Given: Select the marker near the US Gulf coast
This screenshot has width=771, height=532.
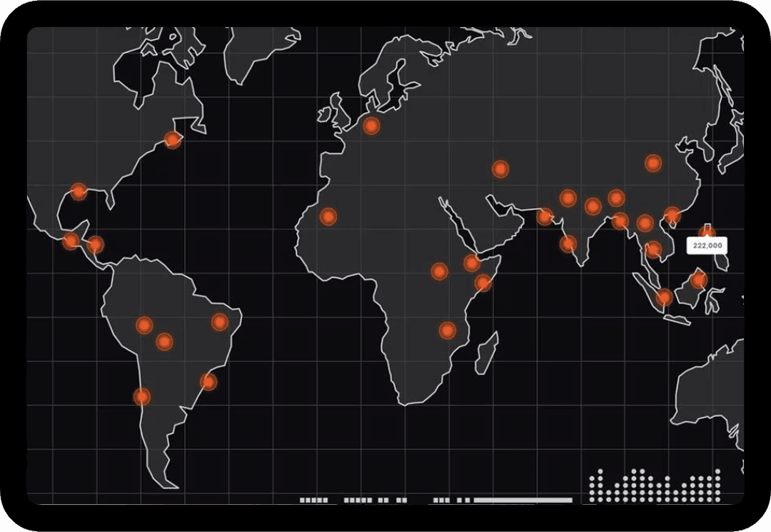Looking at the screenshot, I should [x=79, y=191].
